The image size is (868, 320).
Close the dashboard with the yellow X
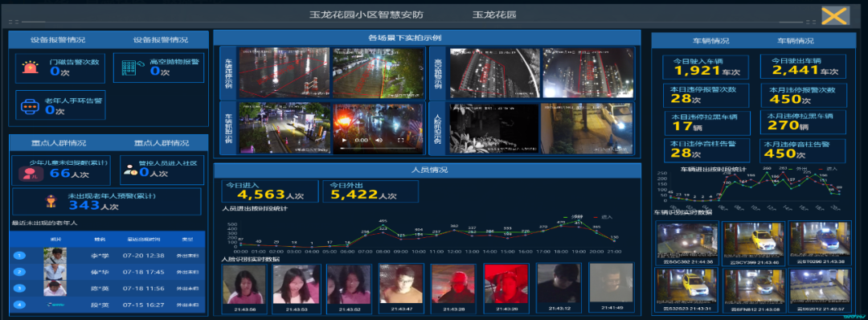pyautogui.click(x=835, y=15)
